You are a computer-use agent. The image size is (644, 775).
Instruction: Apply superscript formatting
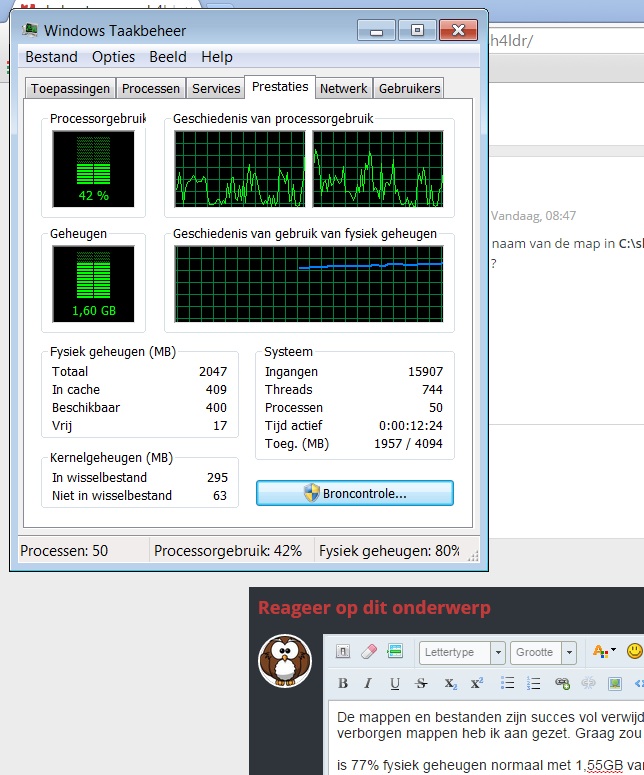click(476, 683)
